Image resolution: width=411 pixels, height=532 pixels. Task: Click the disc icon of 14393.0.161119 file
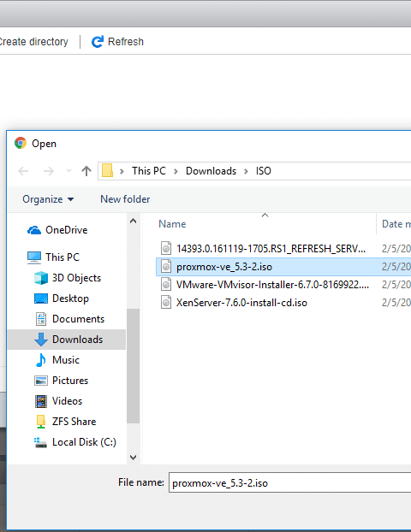(x=166, y=248)
